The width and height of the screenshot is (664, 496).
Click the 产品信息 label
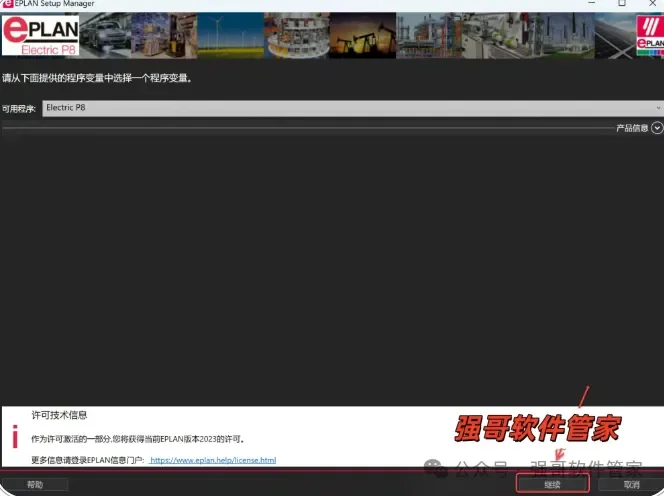click(x=632, y=128)
